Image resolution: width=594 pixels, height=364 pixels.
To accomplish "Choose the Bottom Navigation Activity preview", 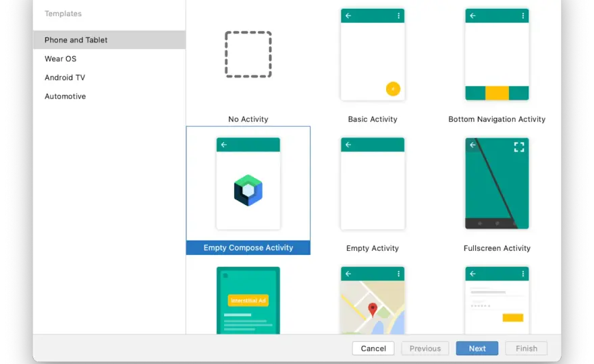I will coord(497,55).
